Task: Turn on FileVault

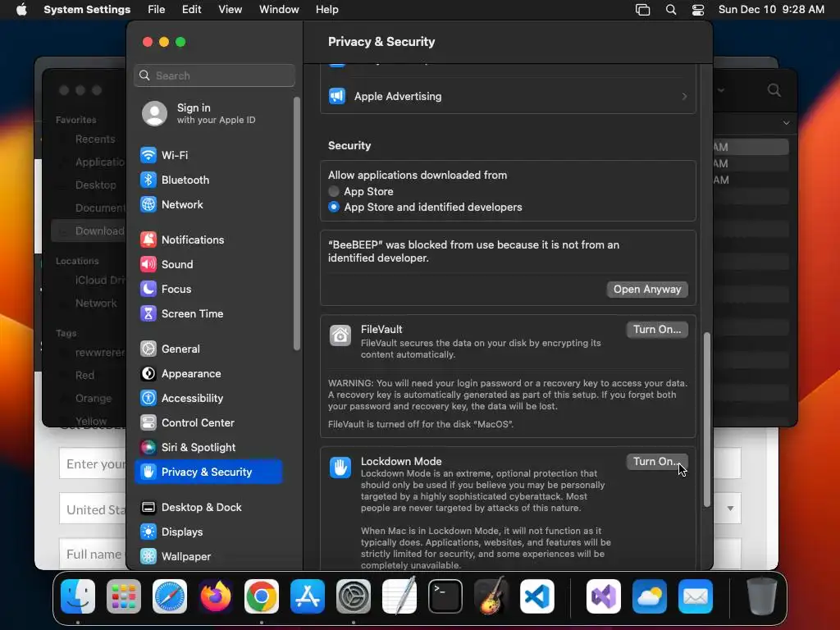Action: pos(657,330)
